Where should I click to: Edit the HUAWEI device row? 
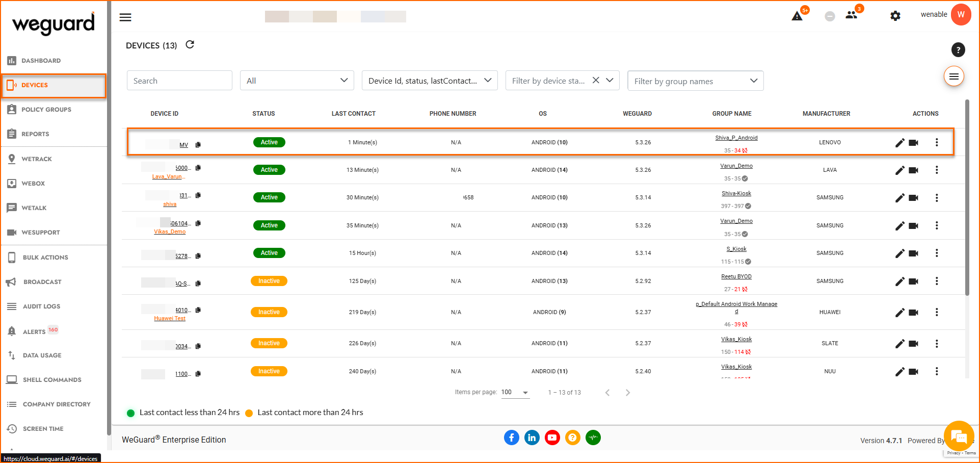click(900, 313)
